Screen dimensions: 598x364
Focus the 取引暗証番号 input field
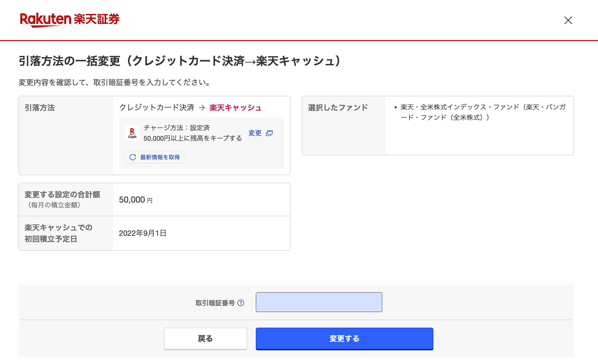pos(319,302)
